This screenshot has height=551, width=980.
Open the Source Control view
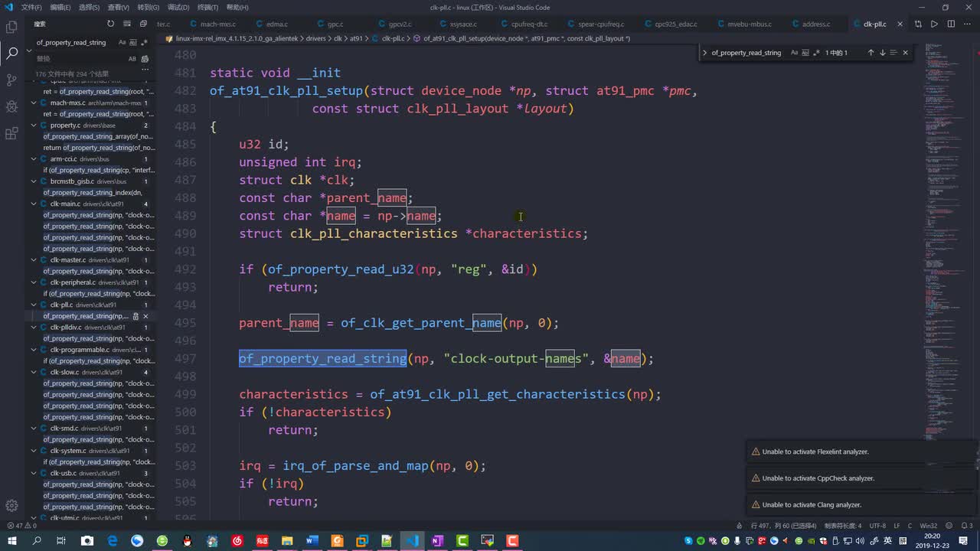(x=11, y=80)
